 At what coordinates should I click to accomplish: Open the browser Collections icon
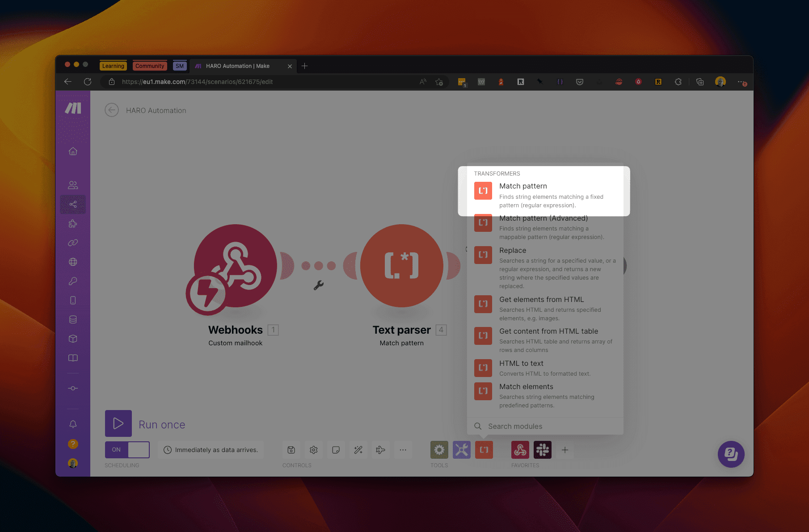(x=700, y=82)
